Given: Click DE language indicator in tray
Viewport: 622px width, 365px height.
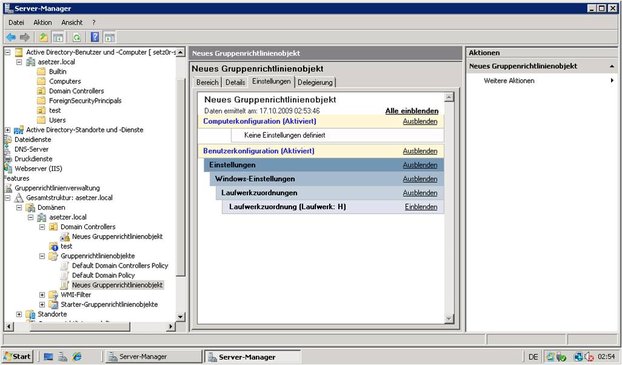Looking at the screenshot, I should click(x=533, y=357).
